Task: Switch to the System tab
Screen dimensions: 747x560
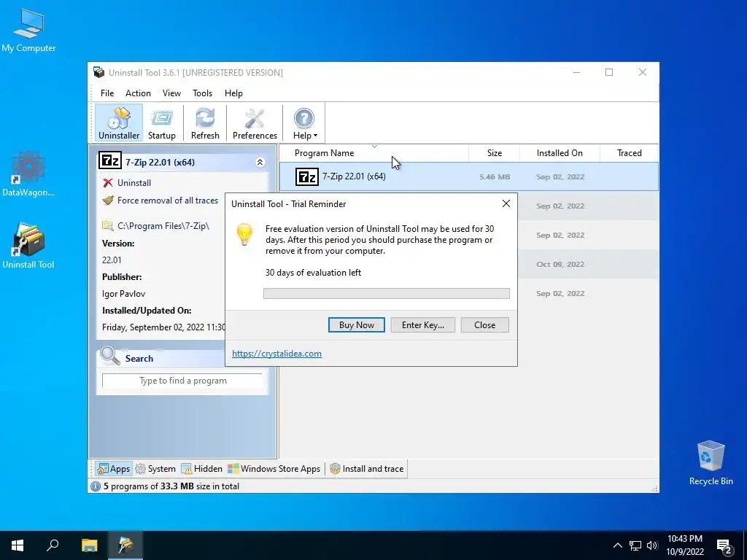Action: pyautogui.click(x=155, y=469)
